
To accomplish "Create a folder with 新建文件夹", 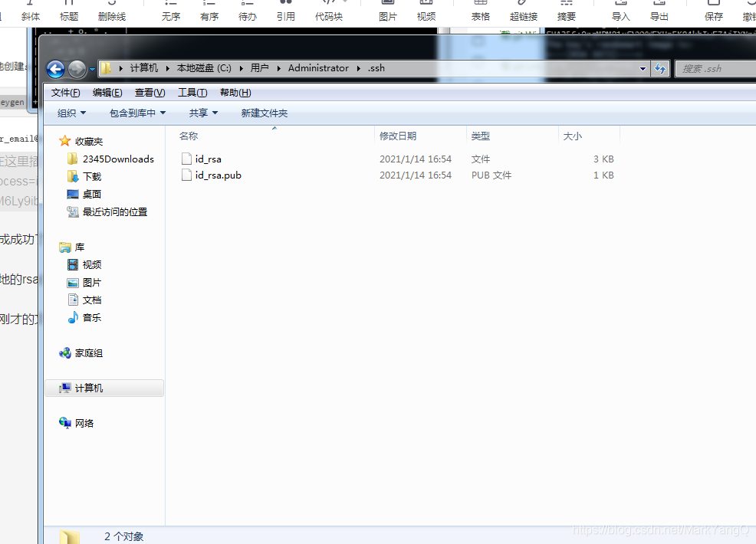I will point(265,113).
